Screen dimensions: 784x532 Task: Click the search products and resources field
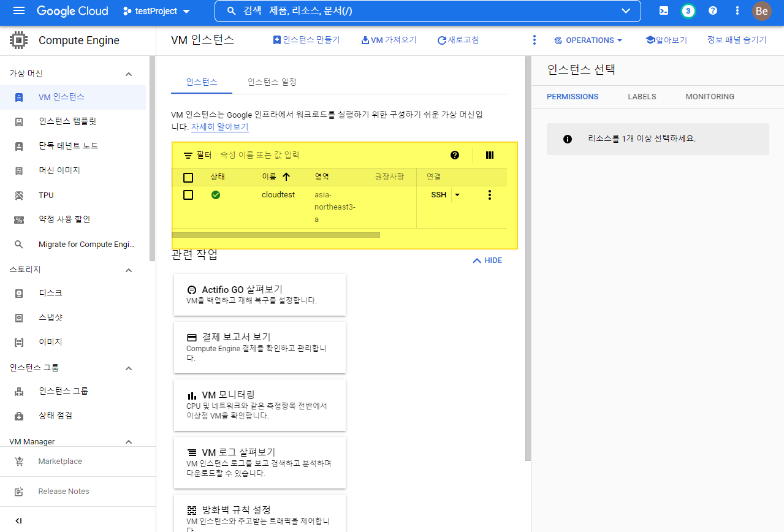(x=427, y=11)
